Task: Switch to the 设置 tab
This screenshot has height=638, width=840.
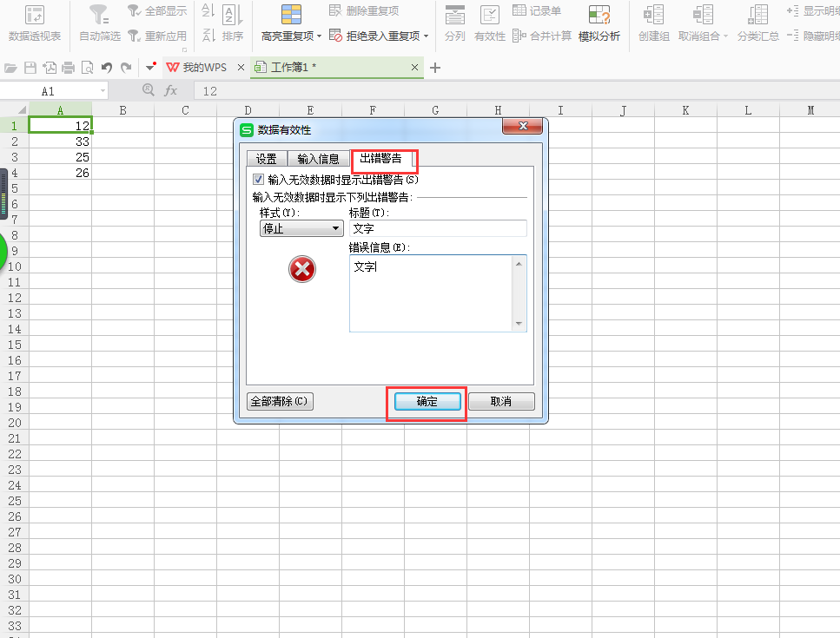Action: pos(266,159)
